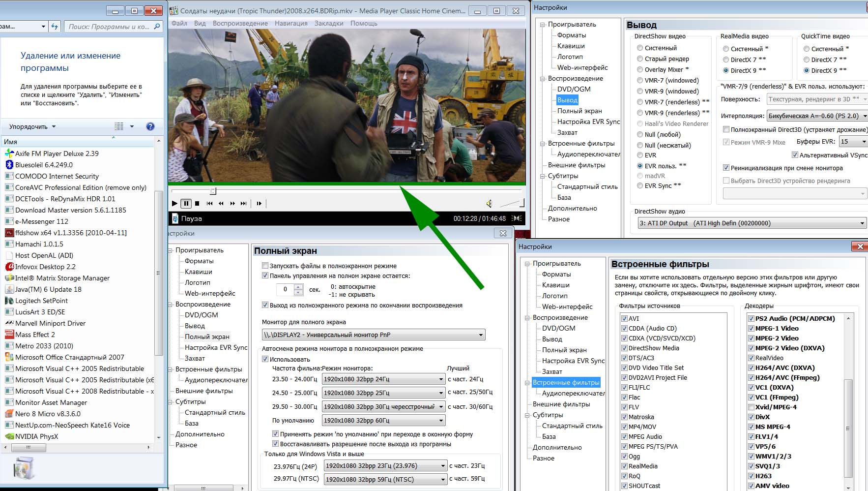
Task: Click the Play button in Media Player Classic
Action: (x=174, y=203)
